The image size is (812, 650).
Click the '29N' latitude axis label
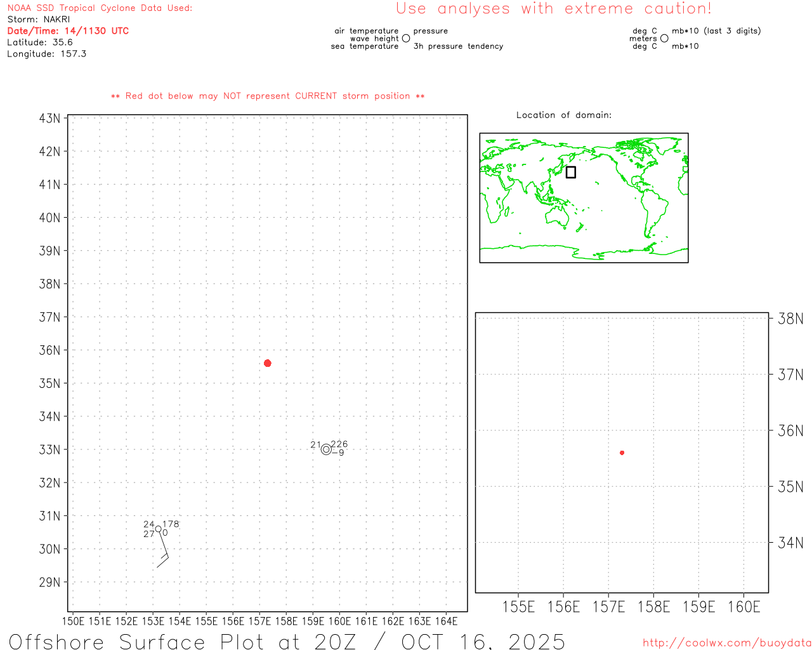click(x=50, y=582)
